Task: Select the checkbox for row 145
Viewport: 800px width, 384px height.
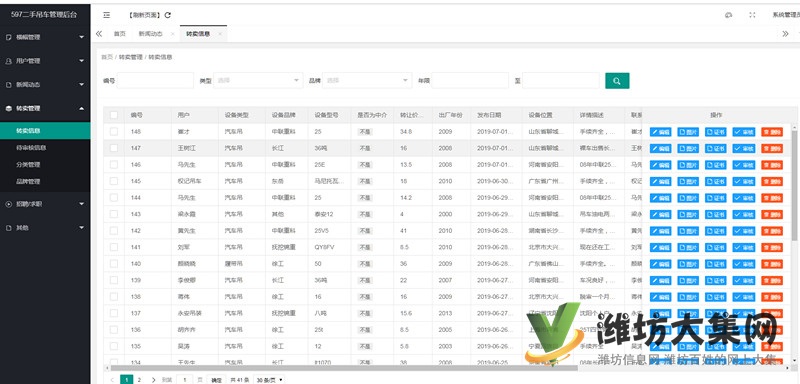Action: 114,181
